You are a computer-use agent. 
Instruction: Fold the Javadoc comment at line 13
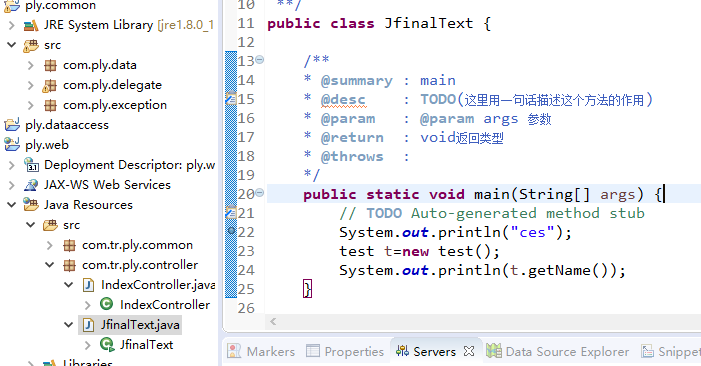click(x=260, y=59)
